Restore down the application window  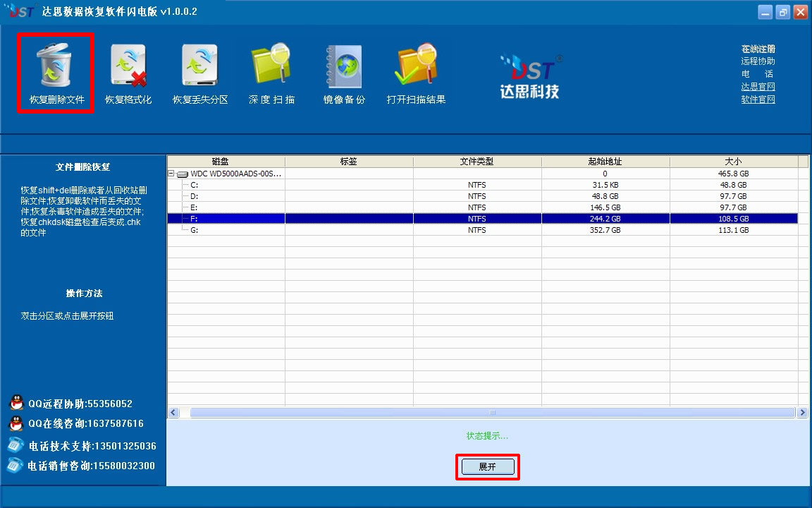coord(783,12)
